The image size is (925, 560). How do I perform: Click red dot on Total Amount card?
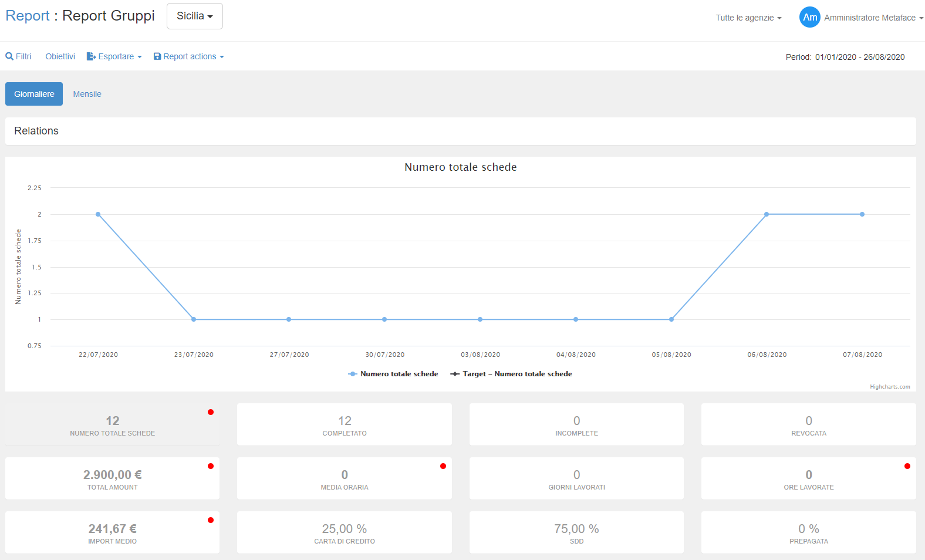pos(211,466)
